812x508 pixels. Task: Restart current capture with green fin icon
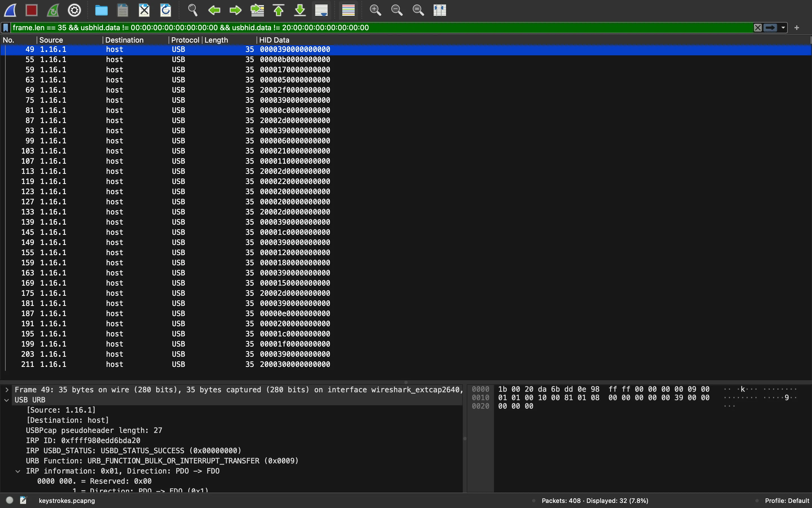point(53,10)
